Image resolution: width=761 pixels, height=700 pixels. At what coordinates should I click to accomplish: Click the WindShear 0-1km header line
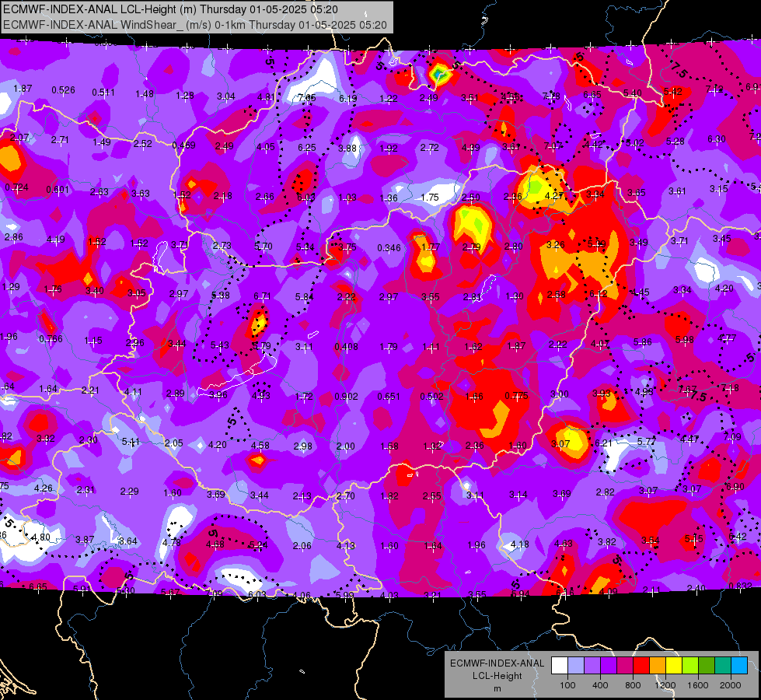(x=194, y=25)
